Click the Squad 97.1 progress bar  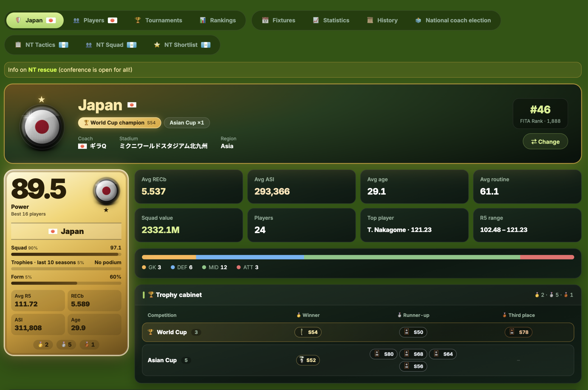(66, 254)
